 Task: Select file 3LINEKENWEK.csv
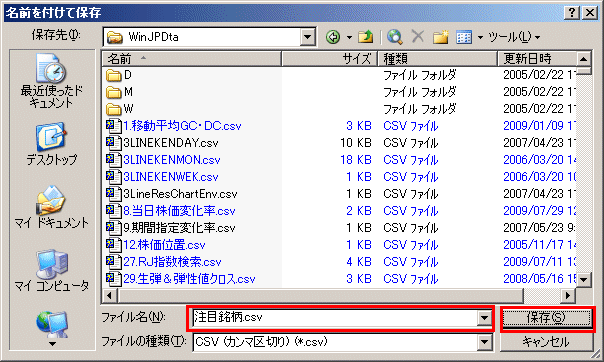tap(162, 176)
